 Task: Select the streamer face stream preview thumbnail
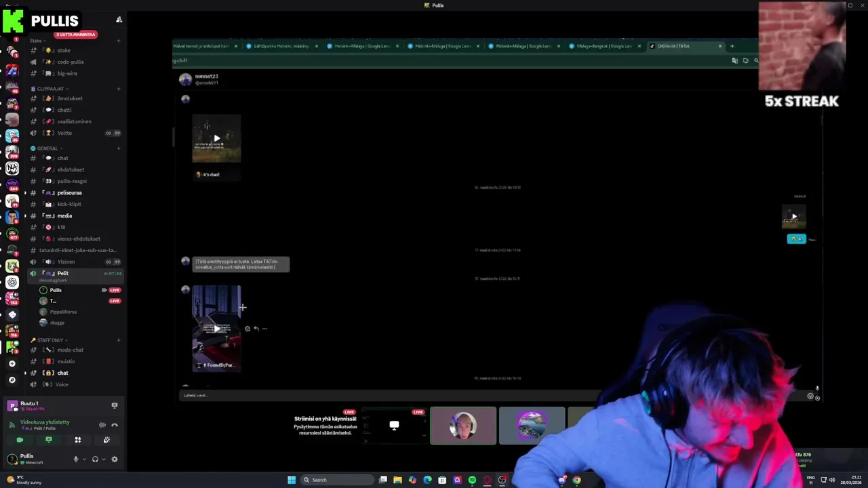pos(463,426)
